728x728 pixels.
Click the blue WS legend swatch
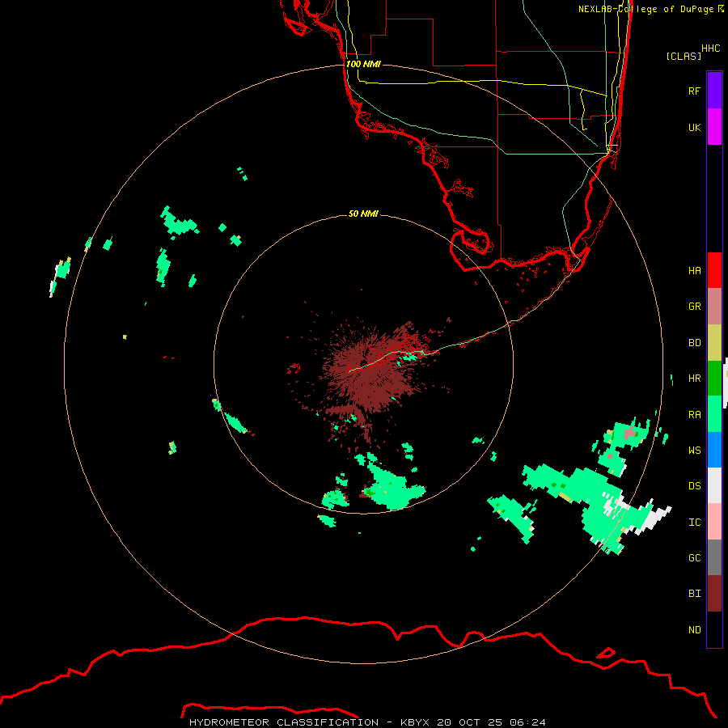click(x=714, y=450)
